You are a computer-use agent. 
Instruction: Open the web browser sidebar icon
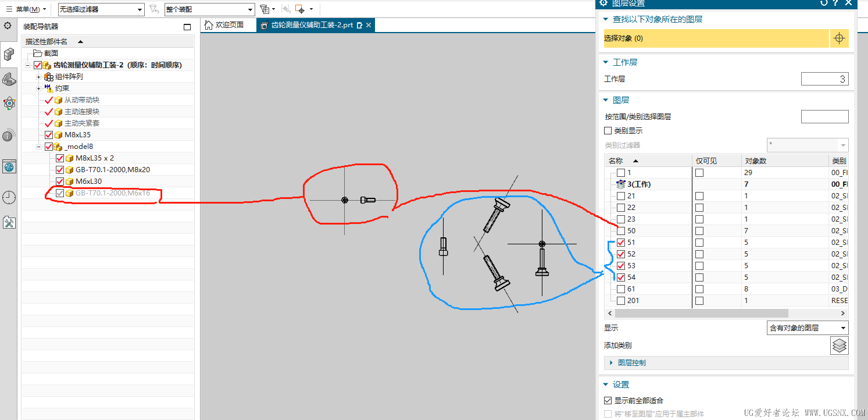click(9, 167)
